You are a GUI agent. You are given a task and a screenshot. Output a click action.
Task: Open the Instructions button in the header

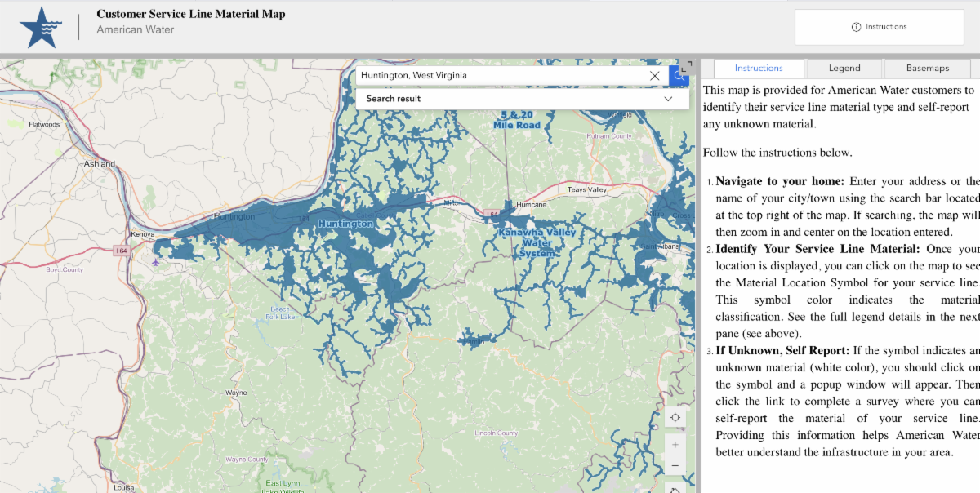coord(880,27)
